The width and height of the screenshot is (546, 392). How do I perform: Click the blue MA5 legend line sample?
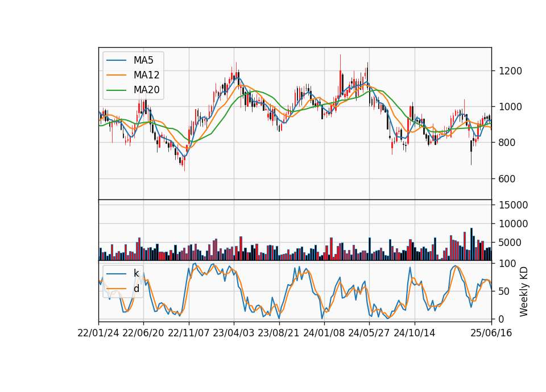116,60
